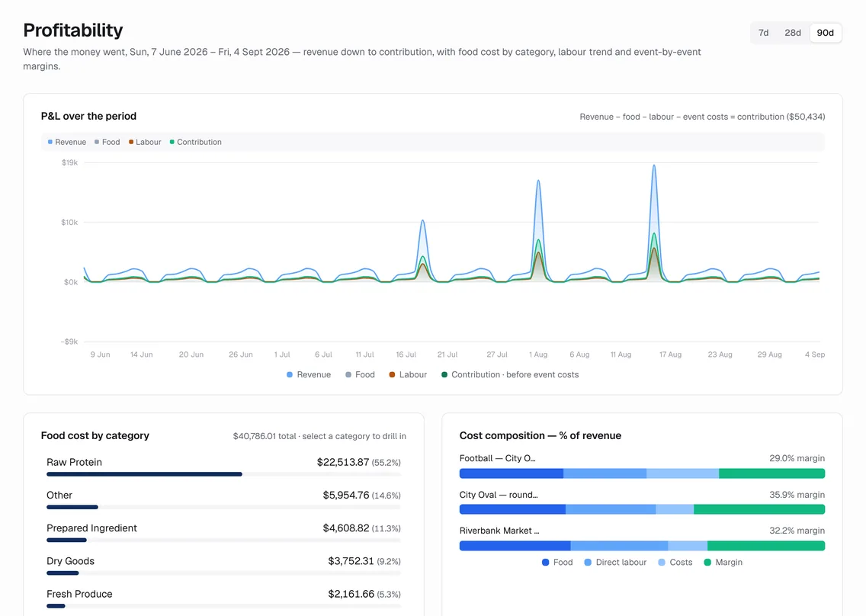This screenshot has width=866, height=616.
Task: Toggle Labour in the legend above the chart
Action: (145, 142)
